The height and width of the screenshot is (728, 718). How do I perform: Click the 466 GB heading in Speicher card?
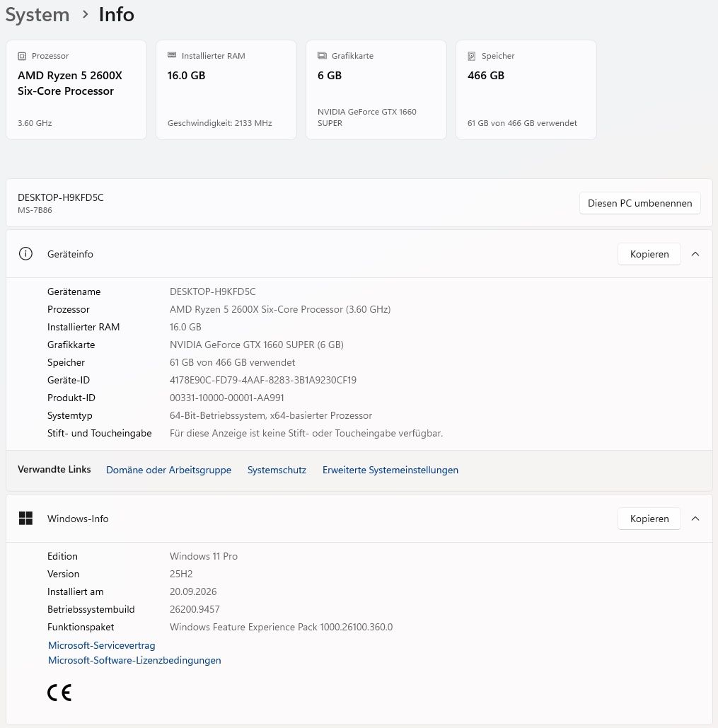click(485, 75)
